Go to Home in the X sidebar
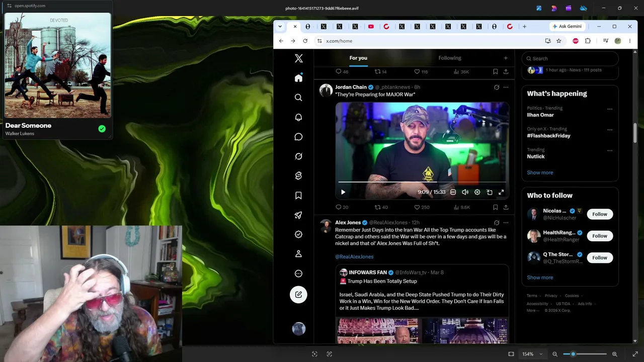 (x=299, y=78)
